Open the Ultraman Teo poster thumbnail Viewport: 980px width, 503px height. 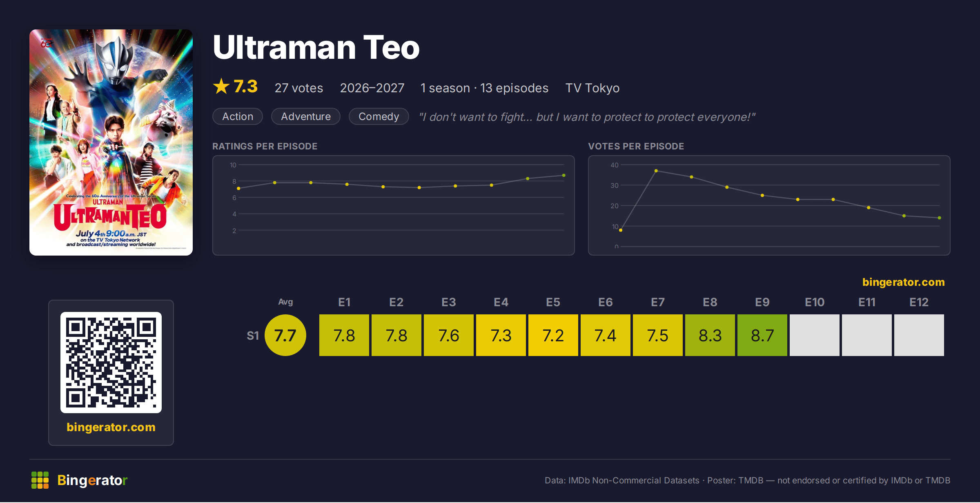coord(111,142)
